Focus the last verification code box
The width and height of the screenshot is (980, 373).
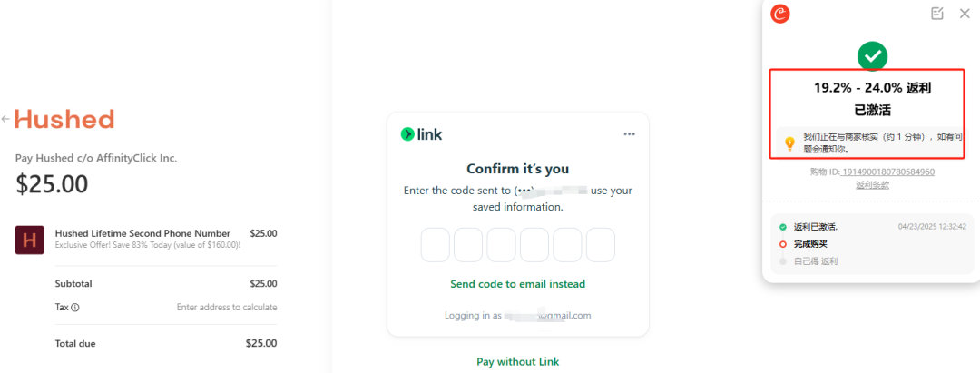pos(601,245)
